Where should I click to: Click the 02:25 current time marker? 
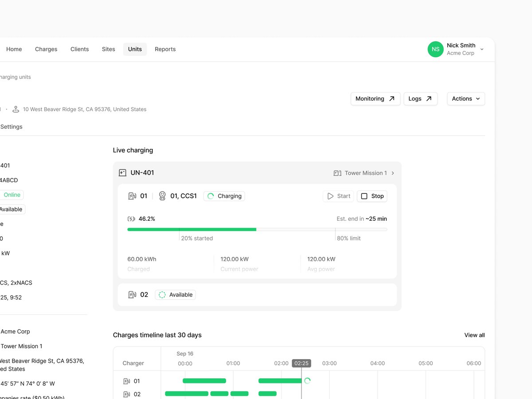click(301, 364)
